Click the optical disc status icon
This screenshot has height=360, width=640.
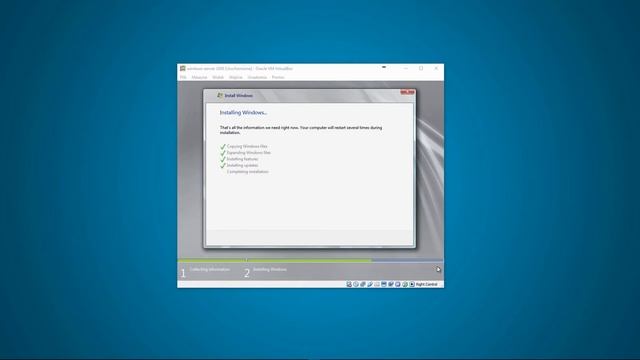tap(356, 284)
